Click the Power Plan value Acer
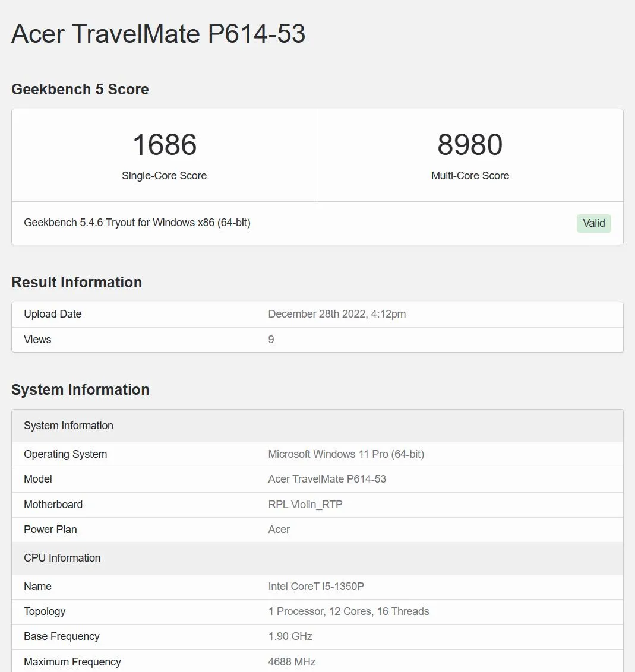Screen dimensions: 635x672 tap(279, 530)
